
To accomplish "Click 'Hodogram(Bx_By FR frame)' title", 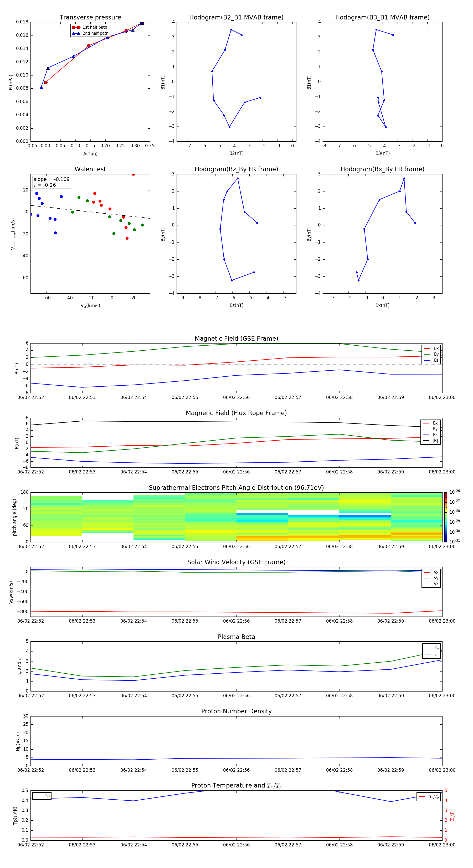I will (x=382, y=169).
